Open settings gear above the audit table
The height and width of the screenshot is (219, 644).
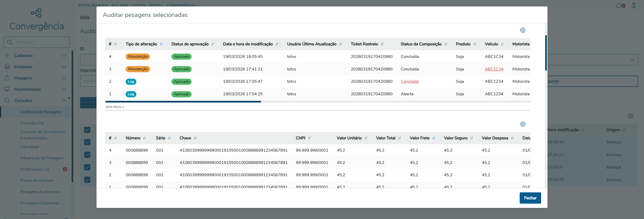pyautogui.click(x=523, y=30)
